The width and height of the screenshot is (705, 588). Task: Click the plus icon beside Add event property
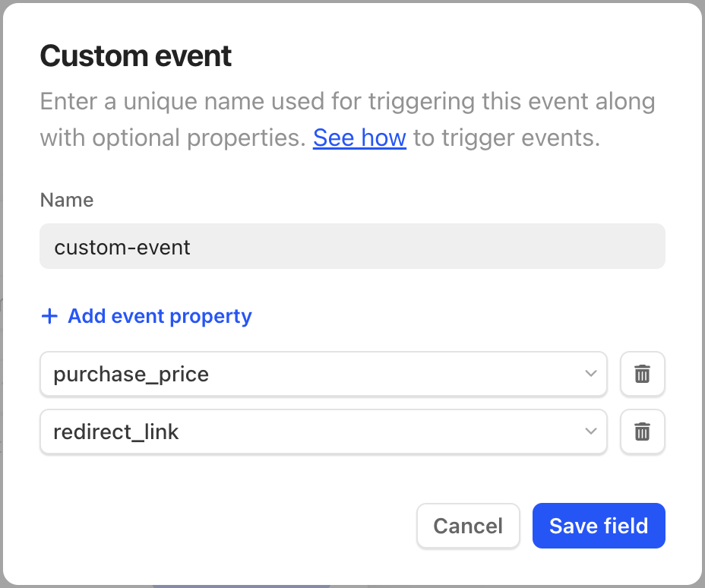(49, 316)
